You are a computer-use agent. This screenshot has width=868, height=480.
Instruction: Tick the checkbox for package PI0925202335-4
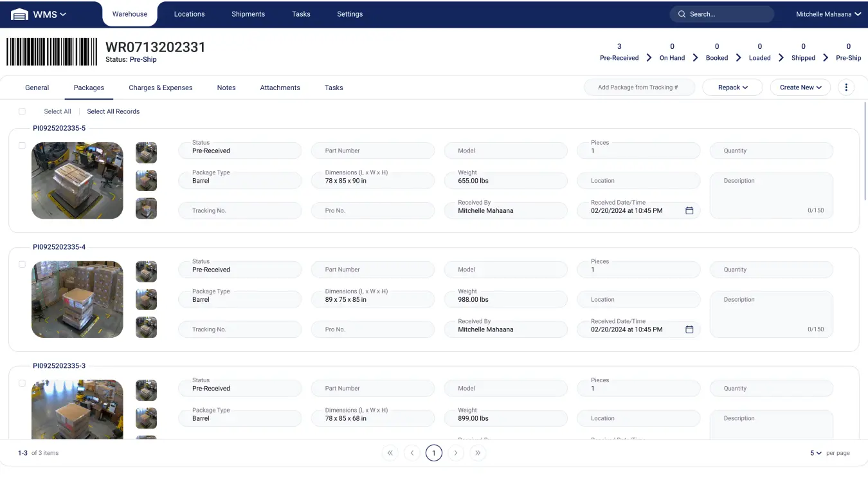(22, 264)
